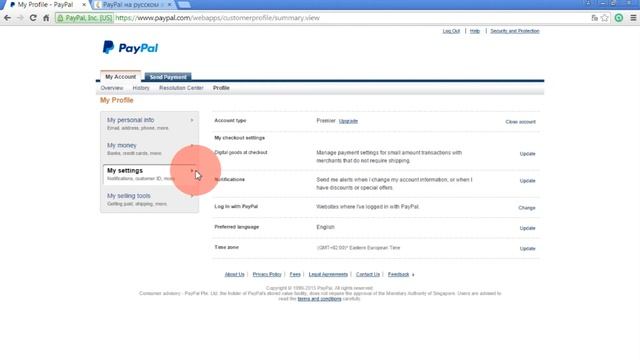The width and height of the screenshot is (640, 360).
Task: Update Preferred language setting
Action: coord(527,228)
